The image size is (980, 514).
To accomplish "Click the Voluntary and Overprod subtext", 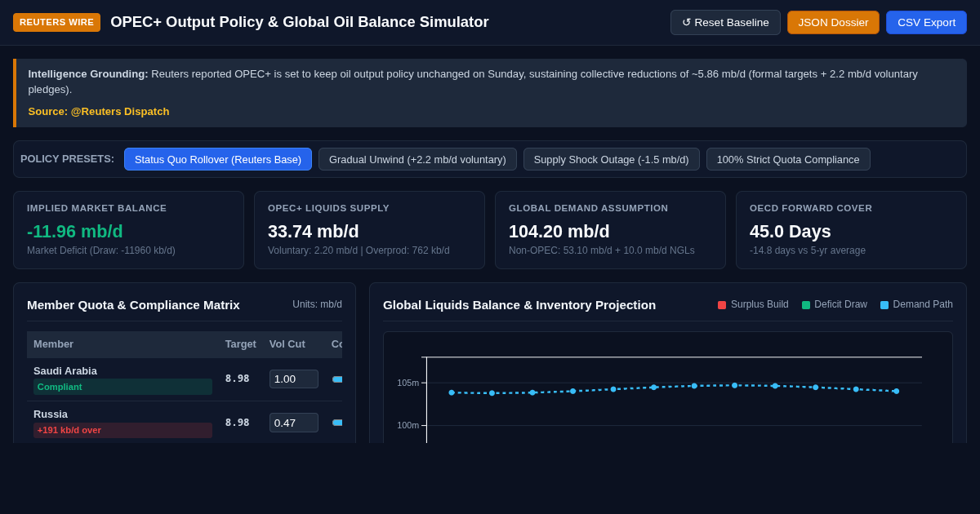I will pyautogui.click(x=359, y=250).
